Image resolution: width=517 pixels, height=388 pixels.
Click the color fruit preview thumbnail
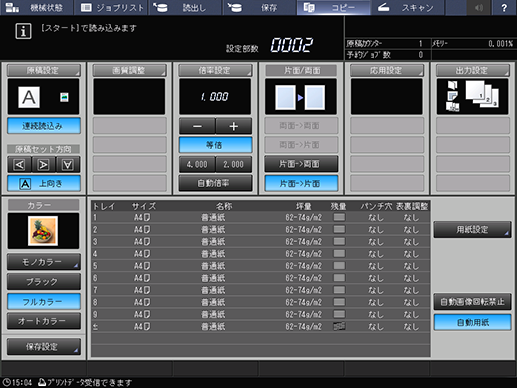click(x=43, y=231)
